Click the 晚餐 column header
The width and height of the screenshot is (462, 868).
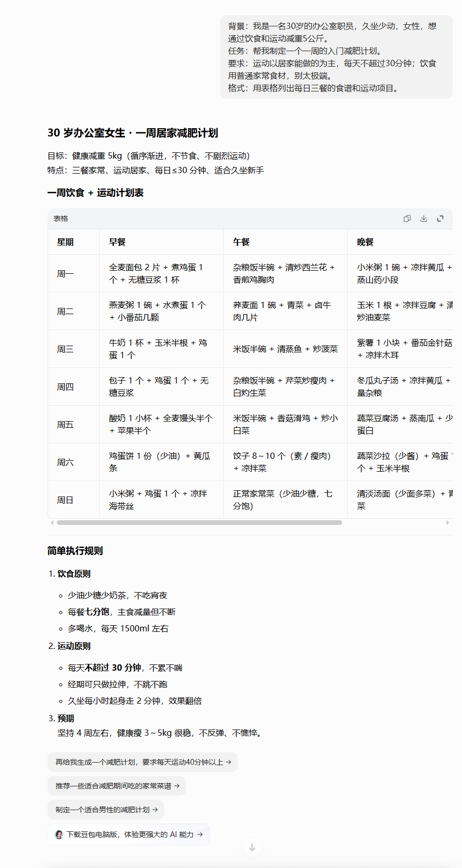[x=400, y=242]
